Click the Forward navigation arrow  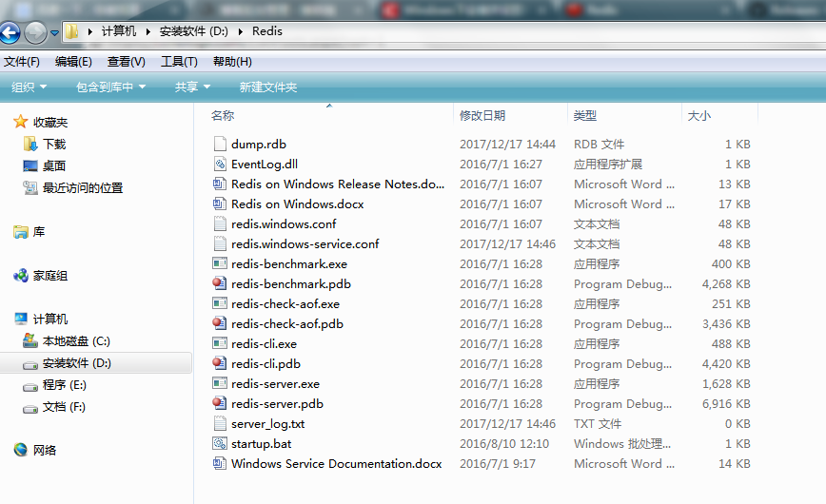pyautogui.click(x=36, y=32)
